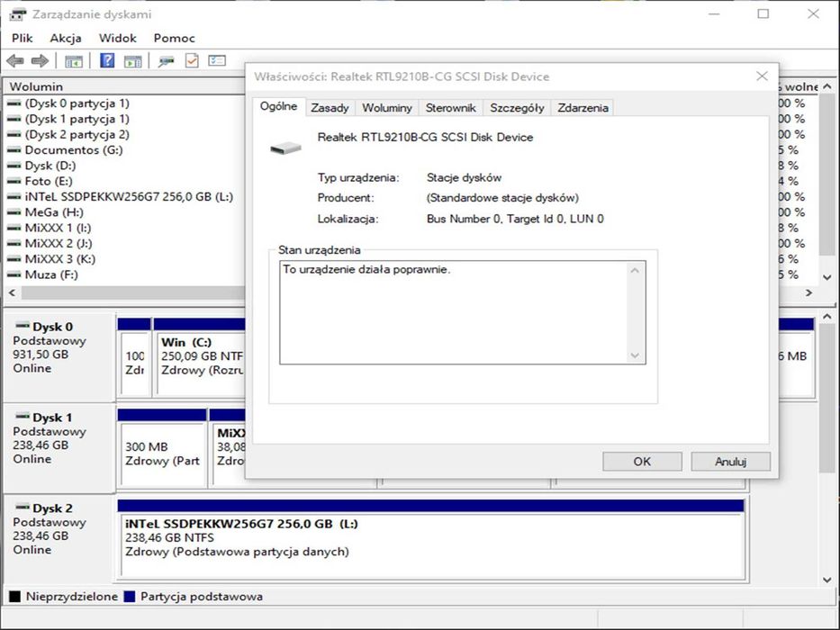Open the Akcja menu

tap(66, 38)
